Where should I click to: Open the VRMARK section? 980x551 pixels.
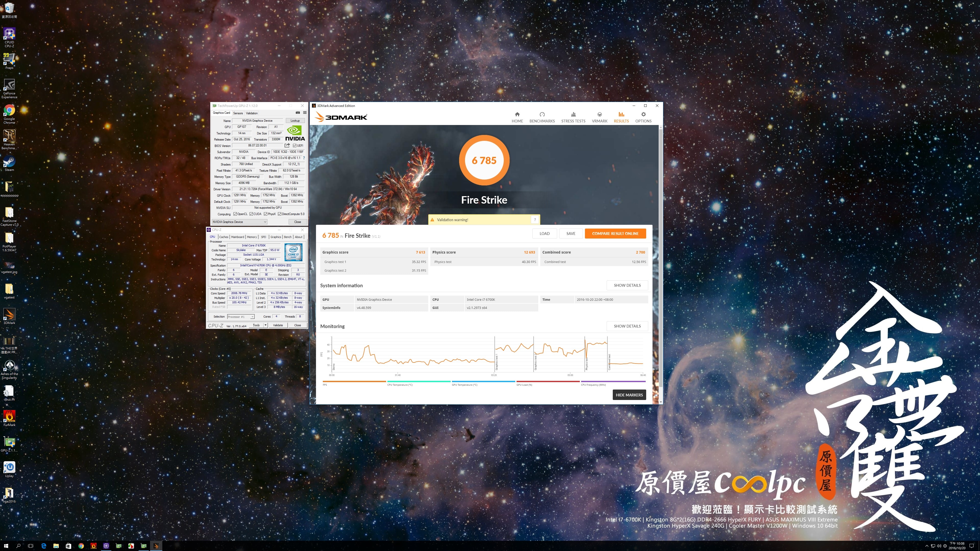599,117
